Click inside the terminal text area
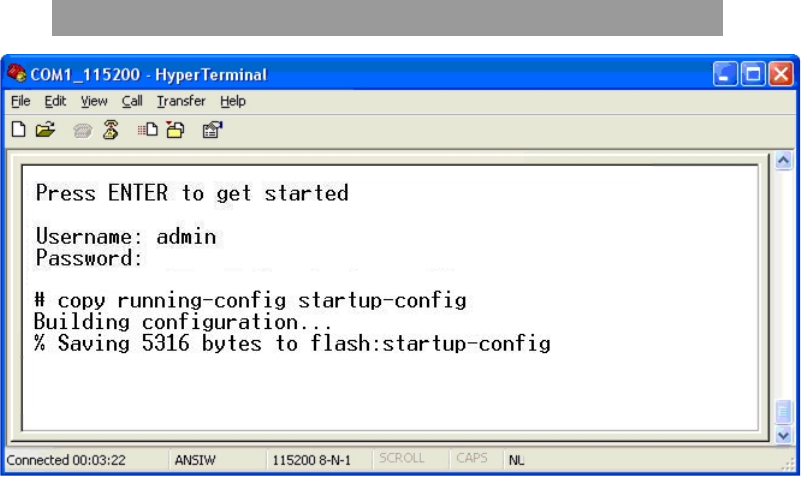Screen dimensions: 801x477 click(390, 297)
